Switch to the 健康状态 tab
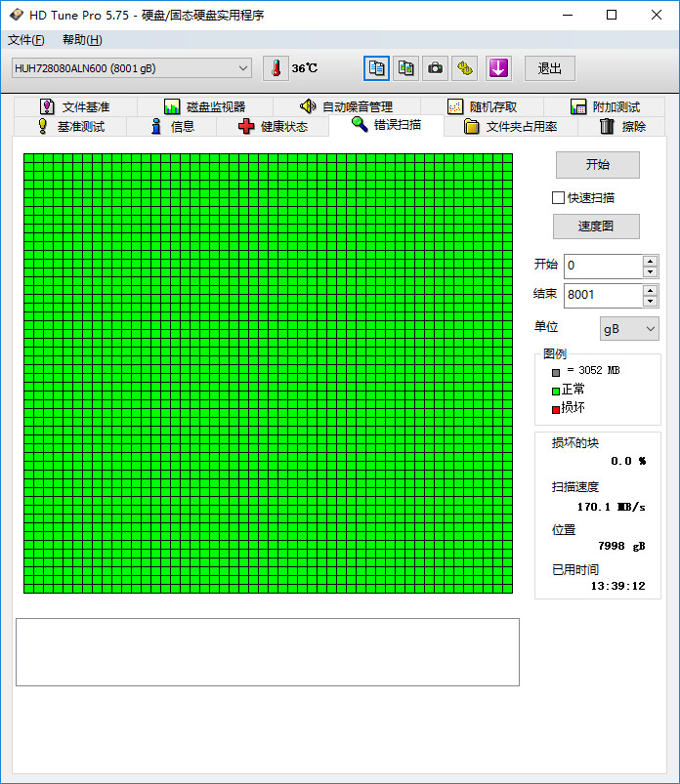The image size is (680, 784). pyautogui.click(x=274, y=127)
